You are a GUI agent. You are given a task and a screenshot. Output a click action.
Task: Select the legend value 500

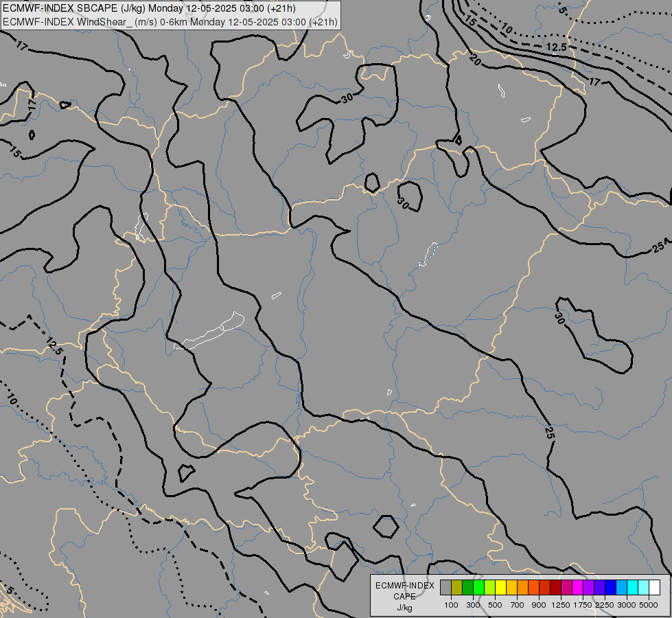495,605
